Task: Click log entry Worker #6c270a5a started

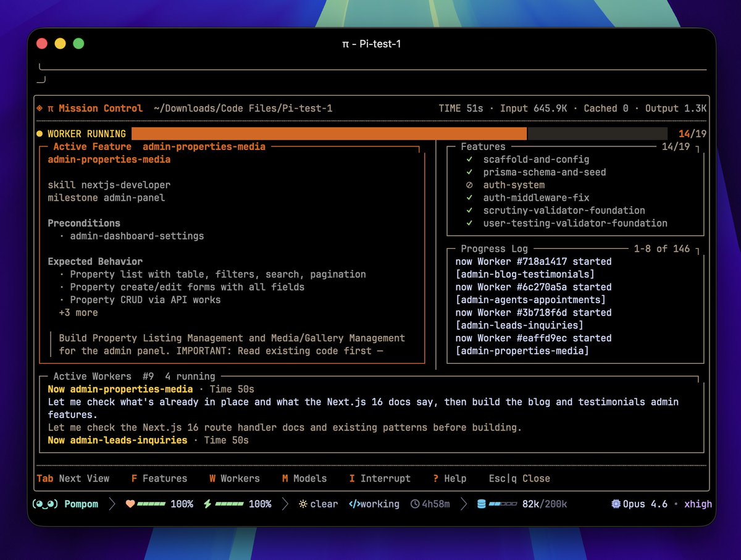Action: point(534,287)
